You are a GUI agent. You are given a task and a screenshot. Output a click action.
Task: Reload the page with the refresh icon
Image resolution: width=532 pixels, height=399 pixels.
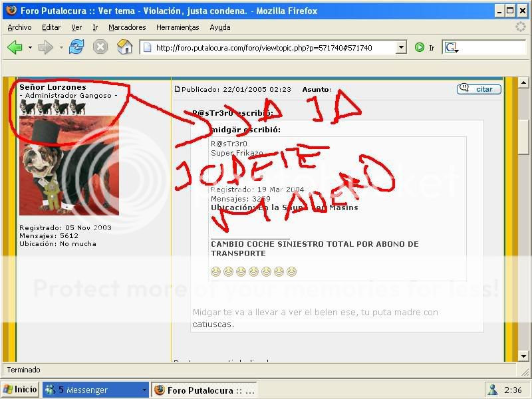click(76, 47)
